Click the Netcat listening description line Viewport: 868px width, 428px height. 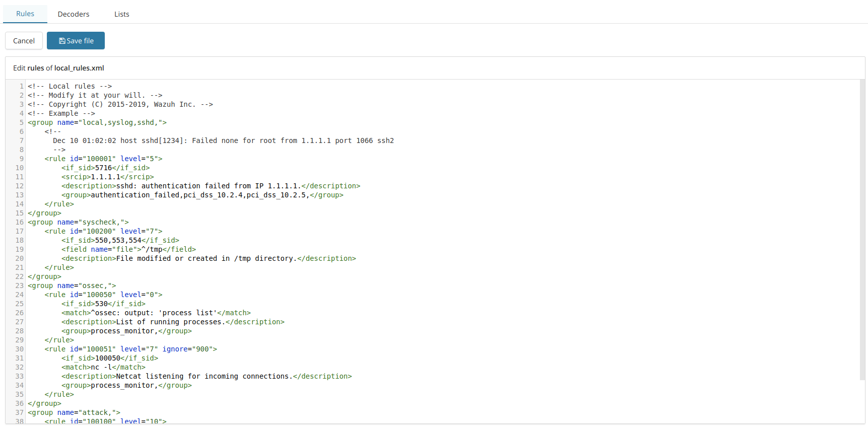[207, 376]
